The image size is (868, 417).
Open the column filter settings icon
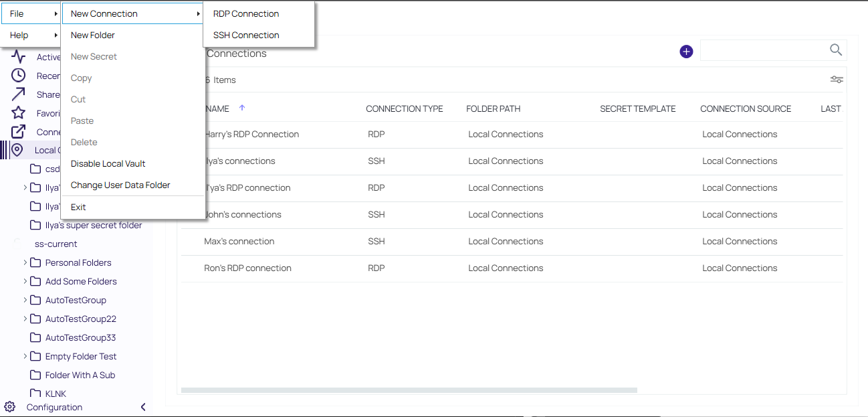(x=837, y=80)
